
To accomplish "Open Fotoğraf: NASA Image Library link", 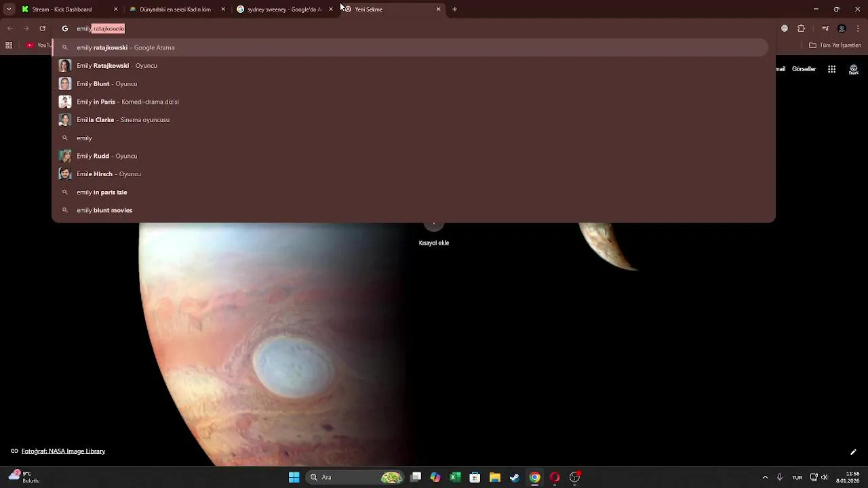I will (63, 451).
